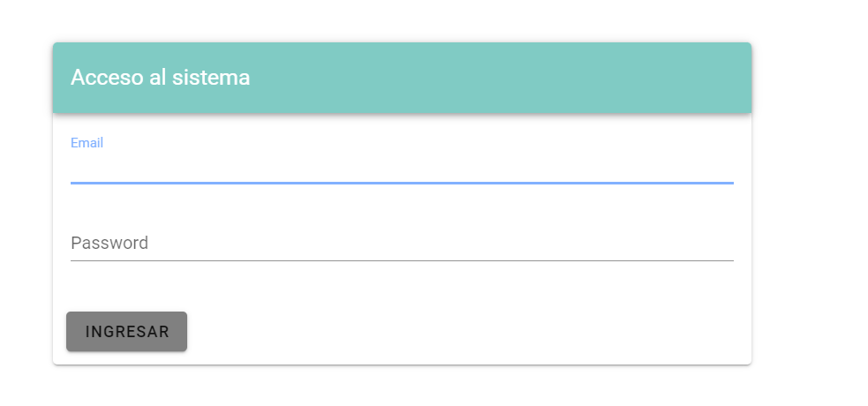This screenshot has width=868, height=406.
Task: Click blank page area below the login card
Action: point(402,387)
